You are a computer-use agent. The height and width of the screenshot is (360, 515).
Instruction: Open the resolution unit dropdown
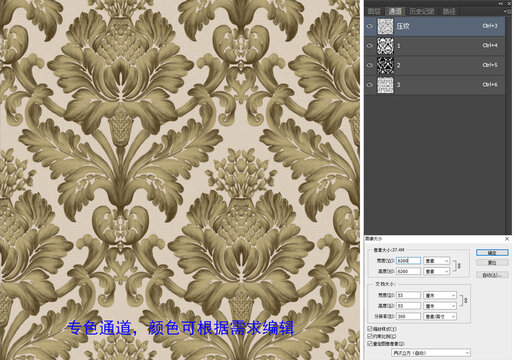coord(440,316)
